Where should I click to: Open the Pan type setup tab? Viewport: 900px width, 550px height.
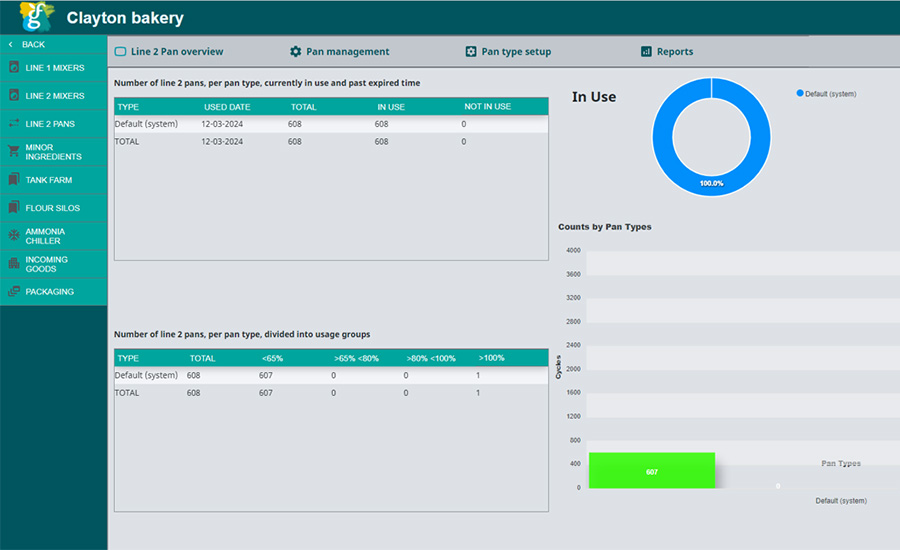tap(515, 52)
